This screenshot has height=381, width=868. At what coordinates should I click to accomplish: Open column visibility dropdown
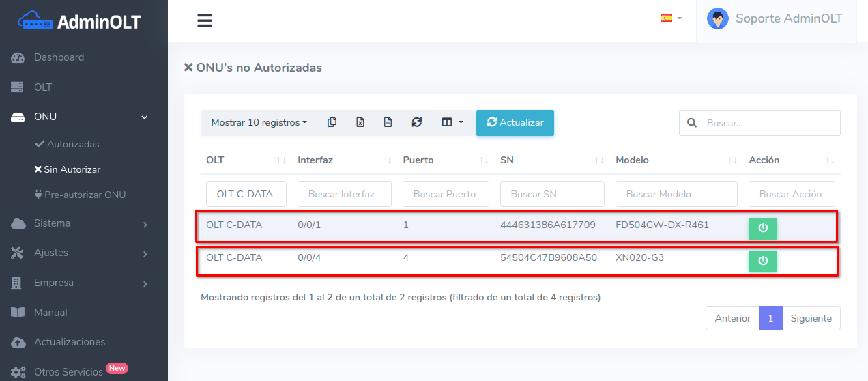coord(452,122)
